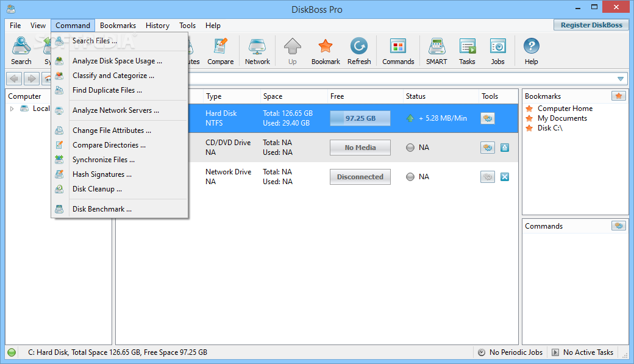Click the Bookmark star toolbar icon

click(326, 51)
